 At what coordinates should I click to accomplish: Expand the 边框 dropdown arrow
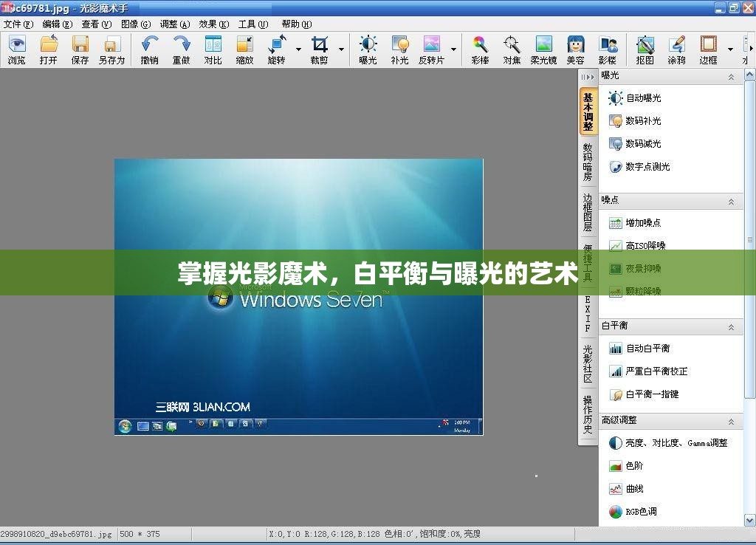[x=730, y=49]
